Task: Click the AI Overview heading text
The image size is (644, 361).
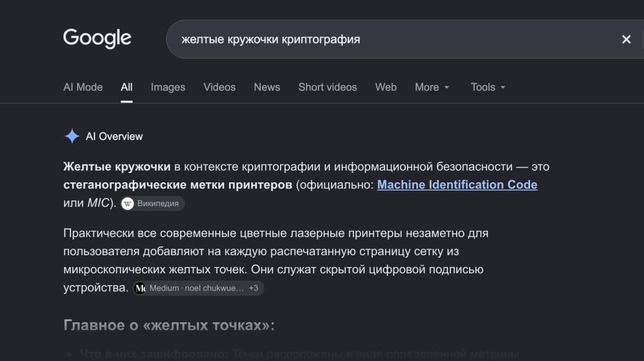Action: [114, 136]
